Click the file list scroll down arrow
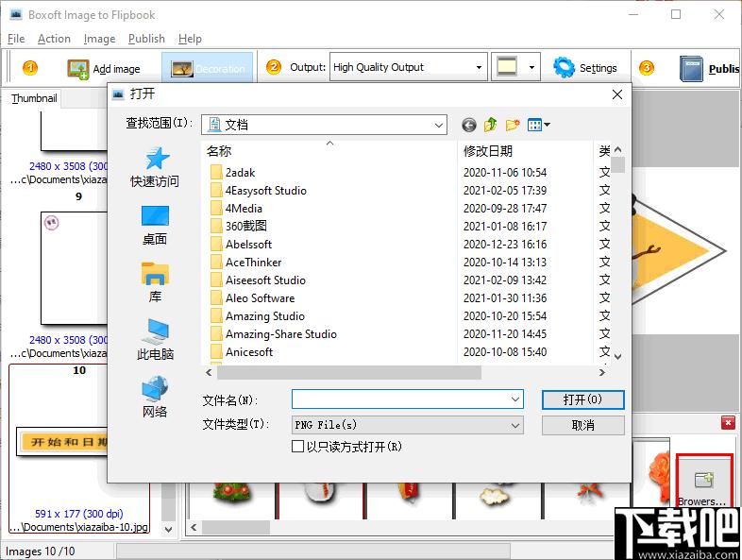The height and width of the screenshot is (560, 742). (x=617, y=356)
